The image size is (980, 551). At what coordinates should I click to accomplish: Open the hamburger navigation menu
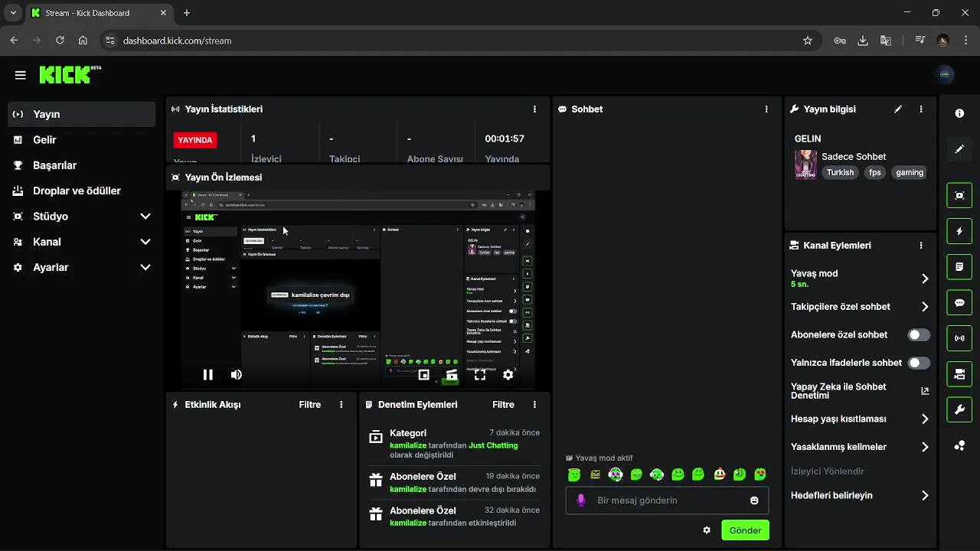(21, 75)
